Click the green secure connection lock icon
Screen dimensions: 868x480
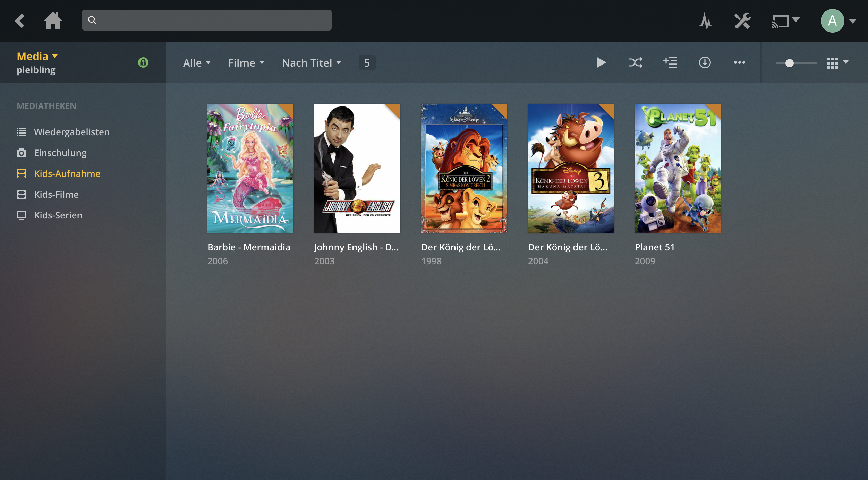143,62
